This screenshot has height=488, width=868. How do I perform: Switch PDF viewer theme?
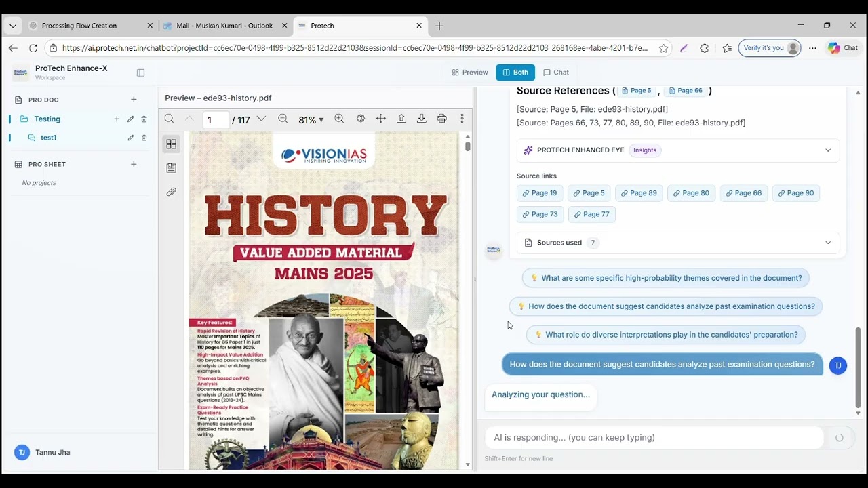(361, 119)
